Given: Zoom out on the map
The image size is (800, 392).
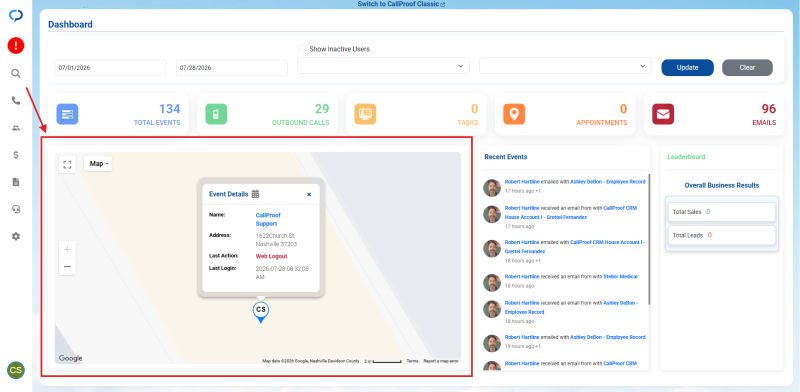Looking at the screenshot, I should point(67,266).
